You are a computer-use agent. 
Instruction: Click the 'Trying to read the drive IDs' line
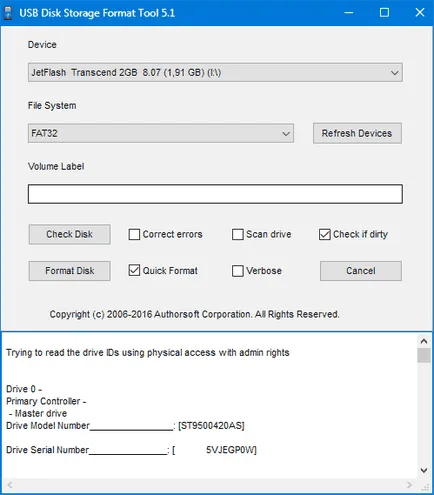point(148,353)
